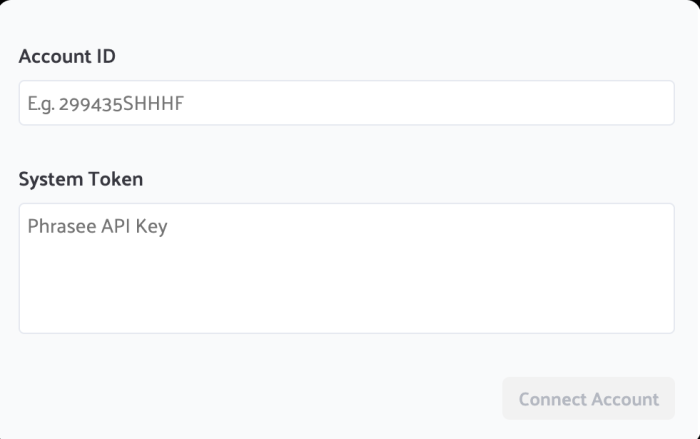The width and height of the screenshot is (700, 439).
Task: Focus the System Token text area
Action: click(x=346, y=268)
